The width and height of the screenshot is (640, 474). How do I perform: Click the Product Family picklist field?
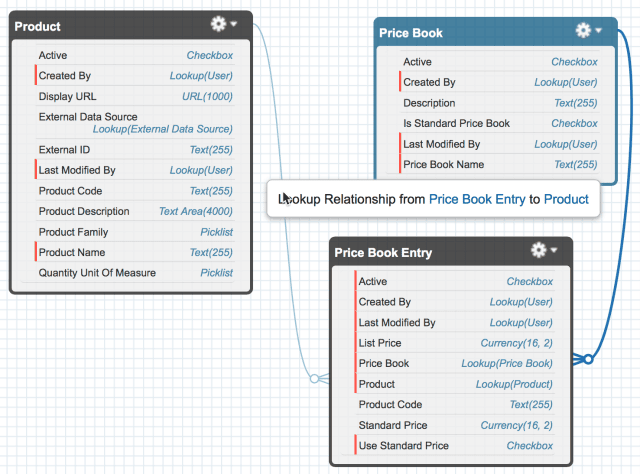click(136, 232)
